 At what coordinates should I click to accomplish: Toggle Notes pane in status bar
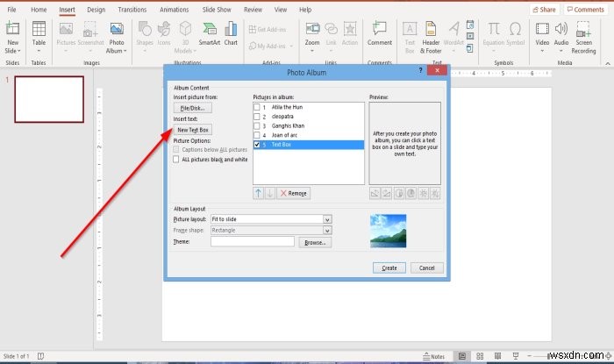click(x=434, y=356)
